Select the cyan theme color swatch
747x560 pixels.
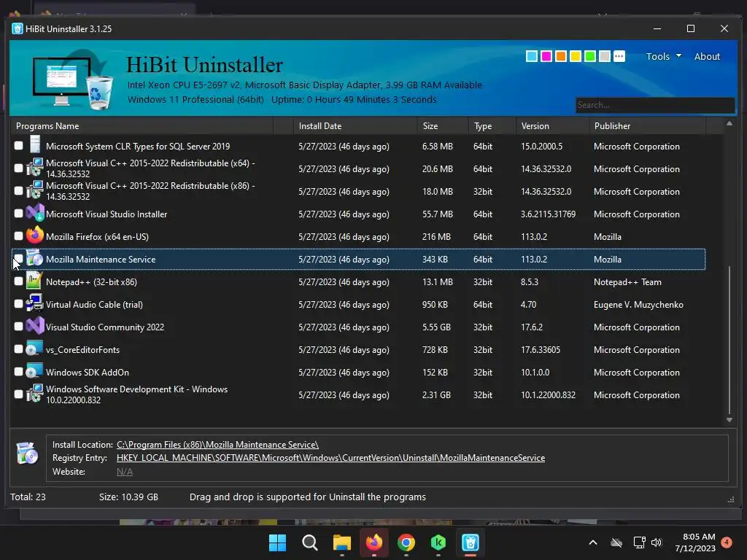(532, 56)
